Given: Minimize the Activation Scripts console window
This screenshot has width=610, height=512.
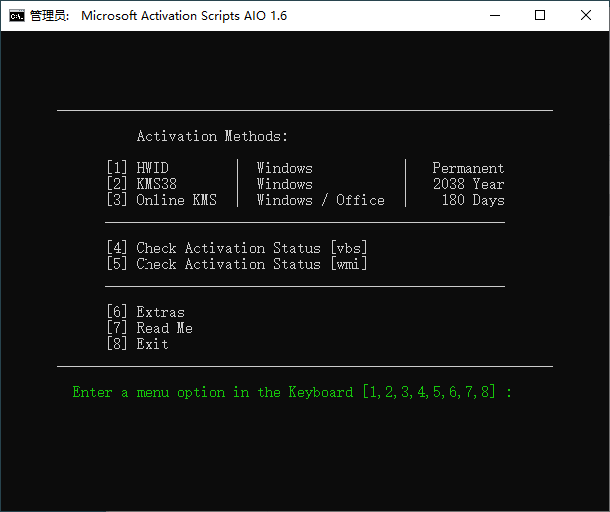Looking at the screenshot, I should coord(494,15).
